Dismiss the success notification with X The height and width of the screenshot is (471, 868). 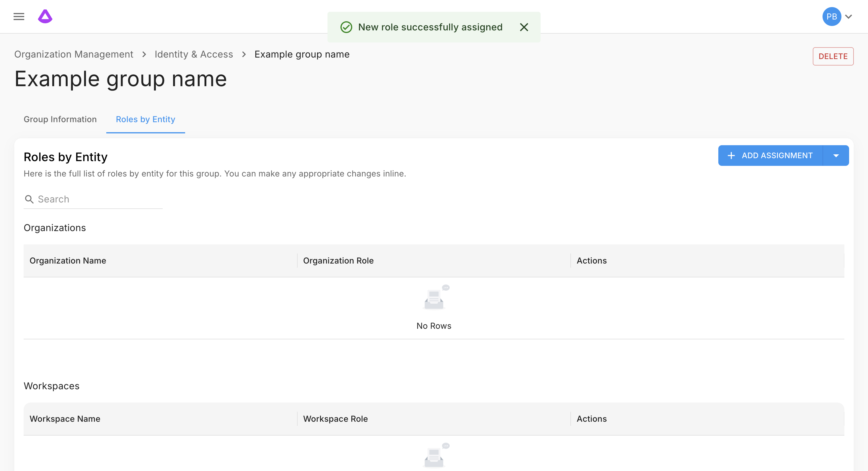pyautogui.click(x=524, y=27)
